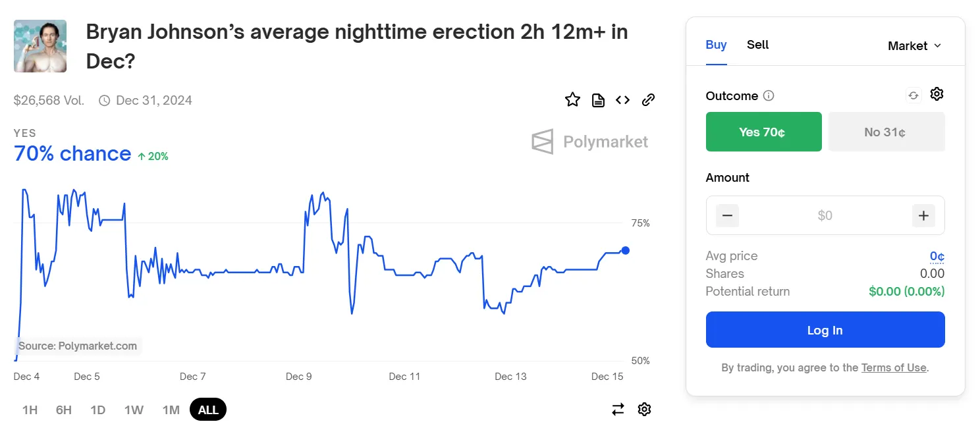The image size is (980, 428).
Task: Increase amount with the plus button
Action: [923, 215]
